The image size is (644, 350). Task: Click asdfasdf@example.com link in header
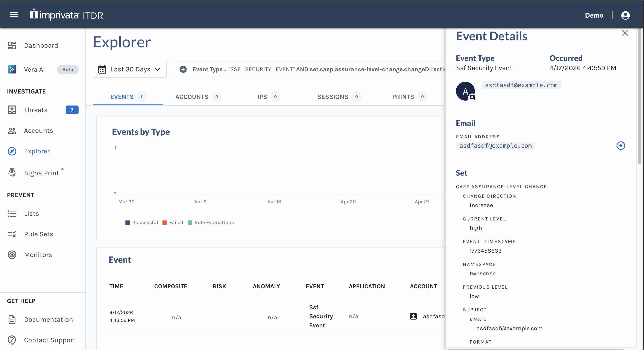521,85
